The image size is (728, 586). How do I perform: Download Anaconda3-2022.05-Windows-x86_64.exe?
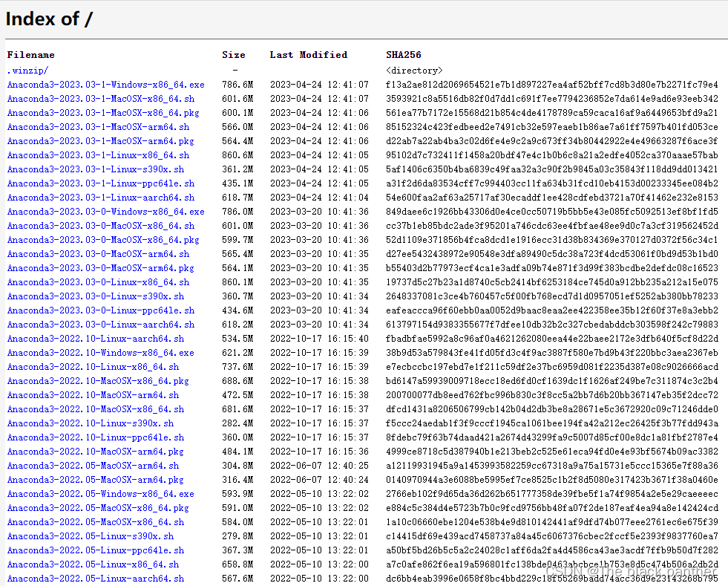pos(101,493)
